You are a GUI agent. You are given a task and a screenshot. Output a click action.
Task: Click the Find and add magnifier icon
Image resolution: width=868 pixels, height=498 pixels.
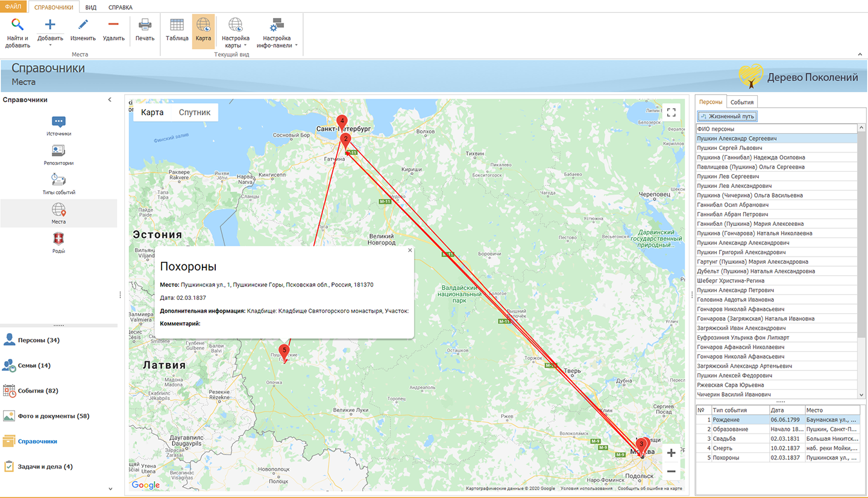click(x=17, y=25)
